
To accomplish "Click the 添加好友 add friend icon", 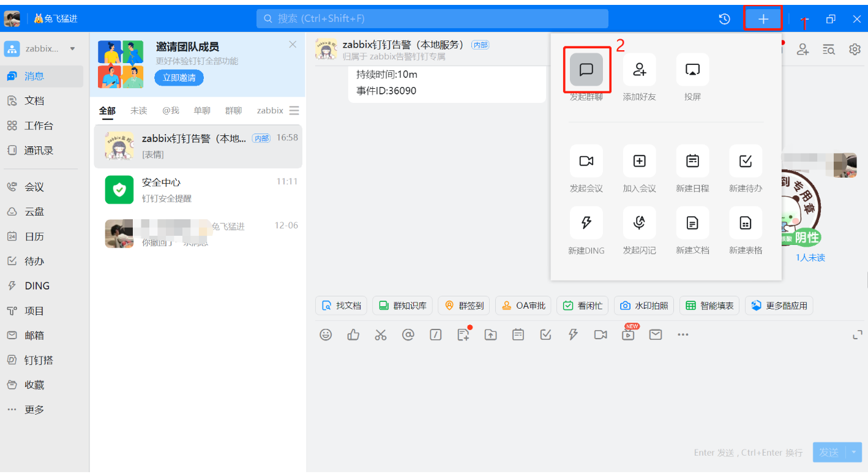I will pyautogui.click(x=640, y=69).
